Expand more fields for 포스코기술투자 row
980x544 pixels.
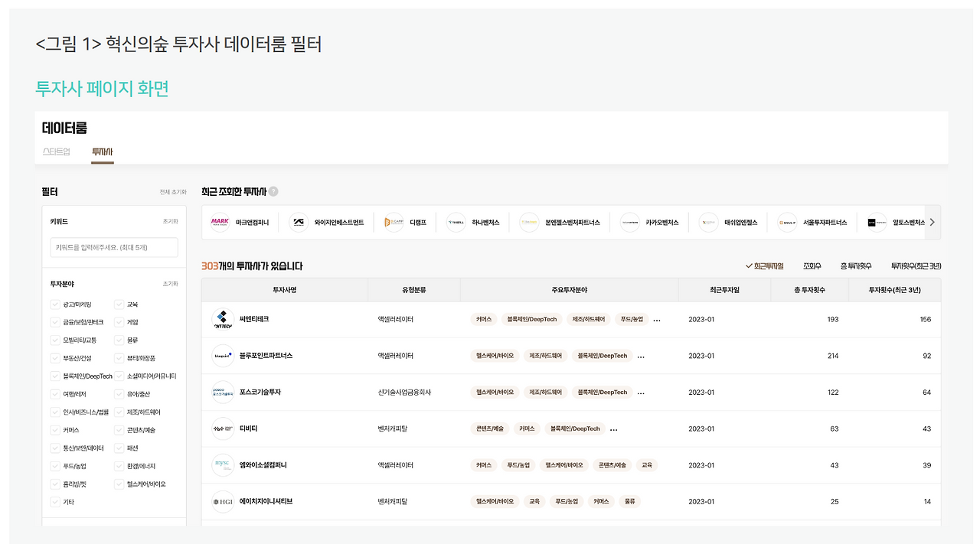click(x=641, y=393)
